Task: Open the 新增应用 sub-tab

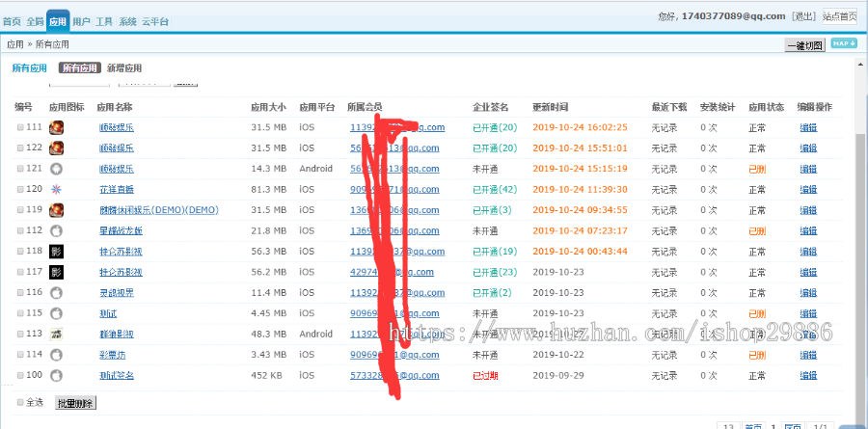Action: 124,68
